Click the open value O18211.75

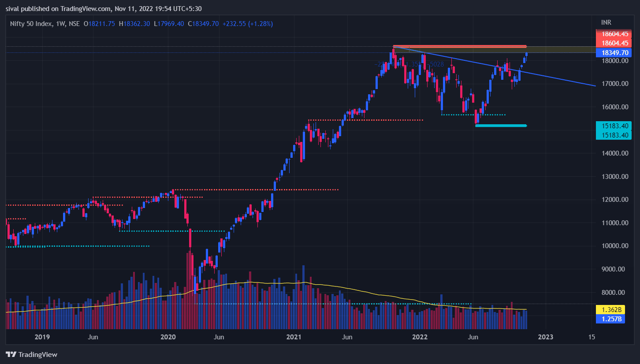(100, 24)
